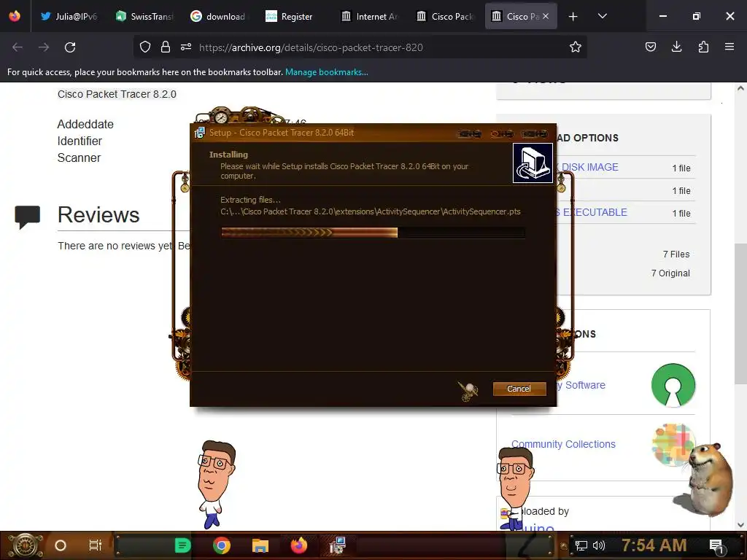Open the green notes app on taskbar

182,545
